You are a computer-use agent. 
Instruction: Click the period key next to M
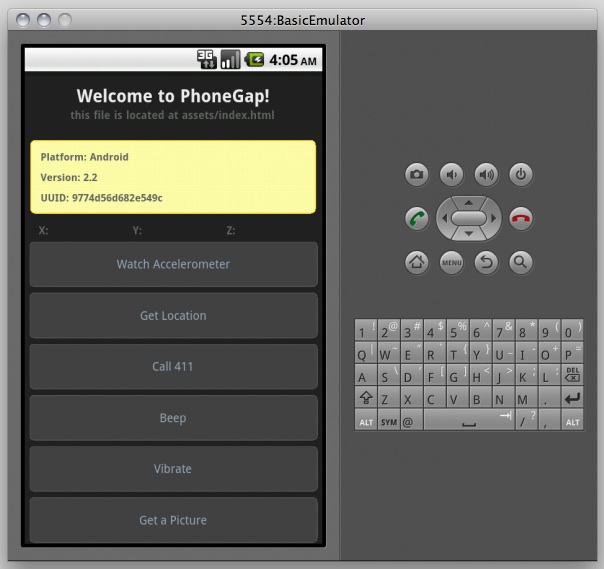(549, 397)
